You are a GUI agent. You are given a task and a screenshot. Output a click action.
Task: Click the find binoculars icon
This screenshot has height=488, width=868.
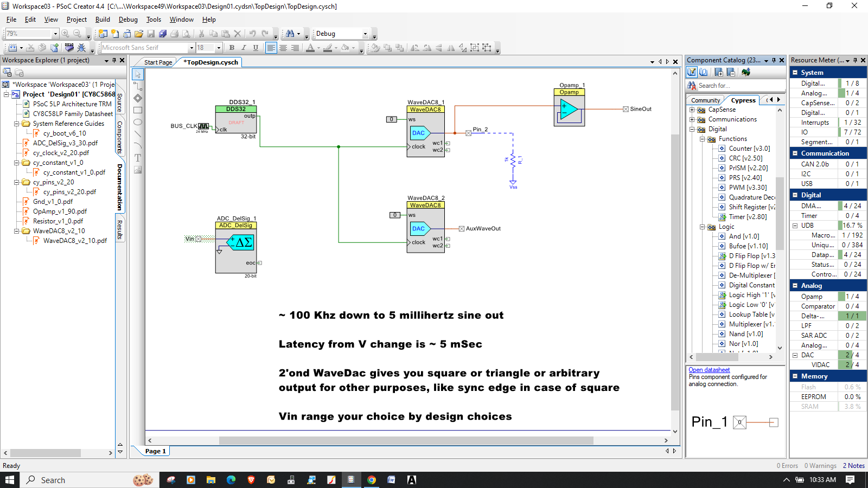(290, 34)
